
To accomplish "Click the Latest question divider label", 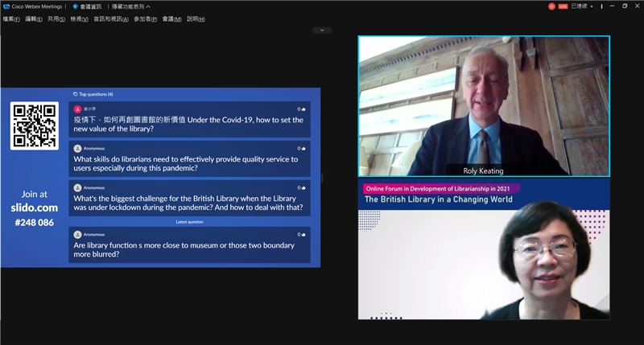I will pos(189,222).
